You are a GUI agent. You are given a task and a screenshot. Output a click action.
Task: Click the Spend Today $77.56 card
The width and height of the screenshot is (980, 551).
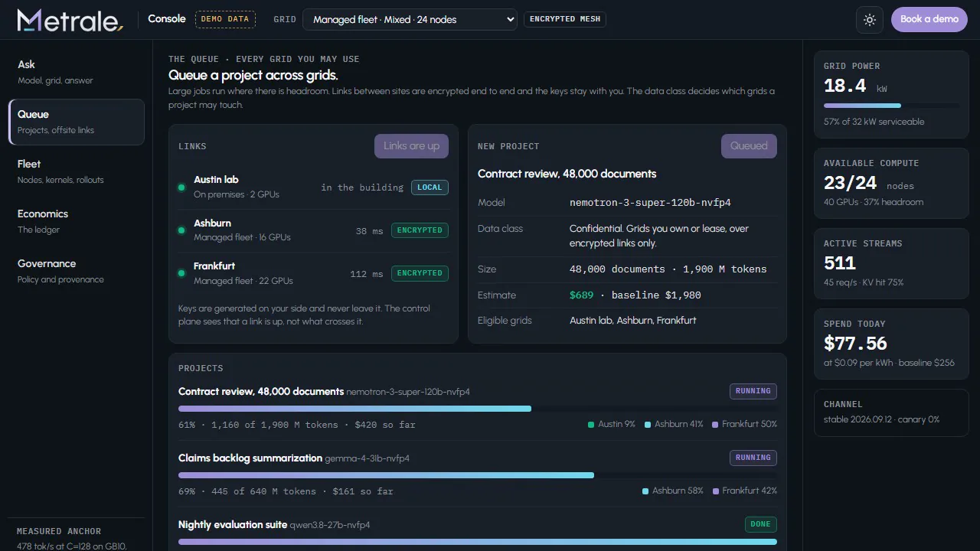click(x=891, y=344)
